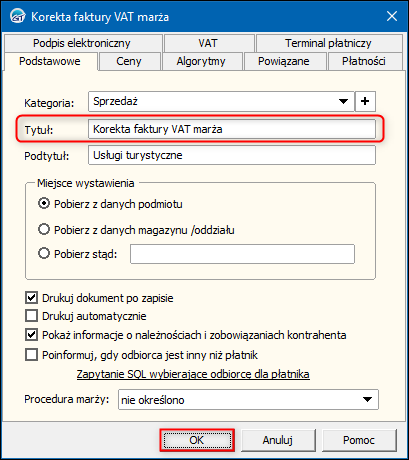Viewport: 409px width, 460px height.
Task: Open the Terminal płatniczy tab
Action: point(328,43)
